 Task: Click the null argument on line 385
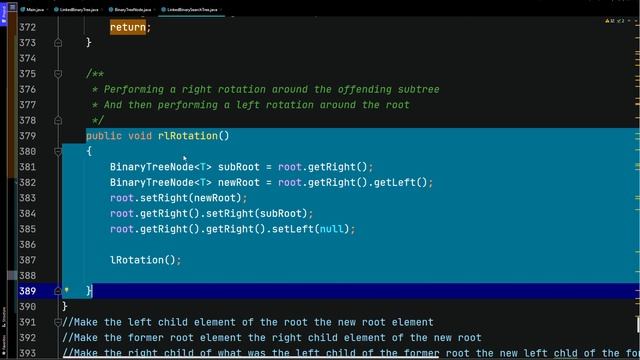click(331, 229)
